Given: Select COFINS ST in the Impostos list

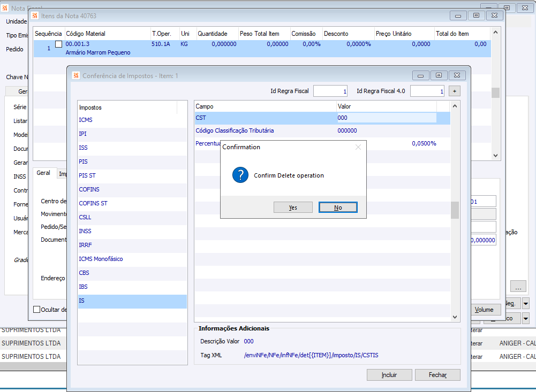Looking at the screenshot, I should 132,204.
